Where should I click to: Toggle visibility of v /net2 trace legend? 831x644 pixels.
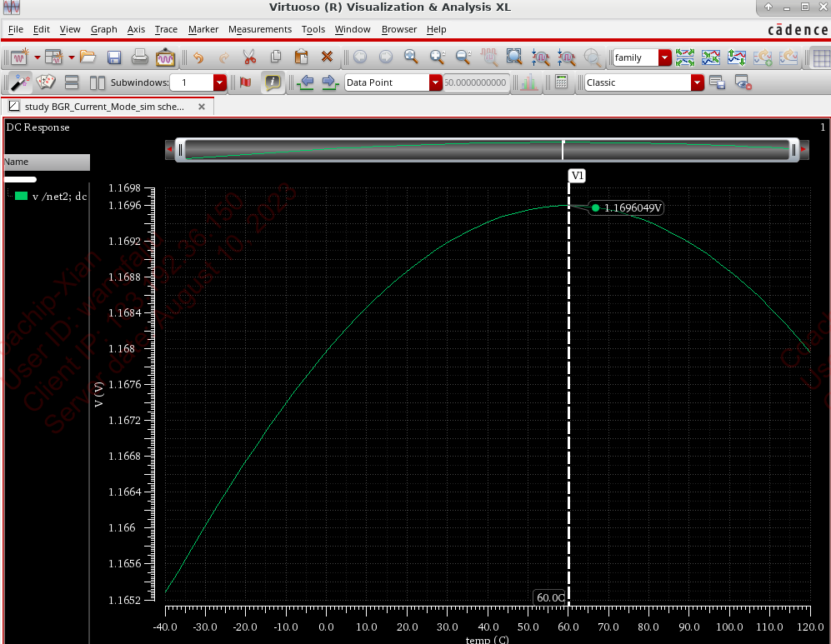pyautogui.click(x=22, y=197)
